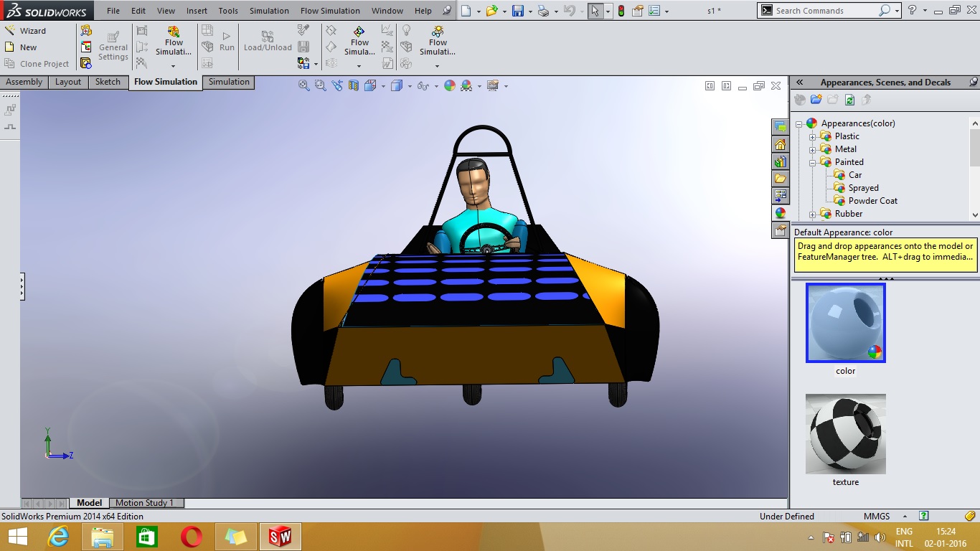
Task: Collapse the Painted appearance folder
Action: pyautogui.click(x=813, y=162)
